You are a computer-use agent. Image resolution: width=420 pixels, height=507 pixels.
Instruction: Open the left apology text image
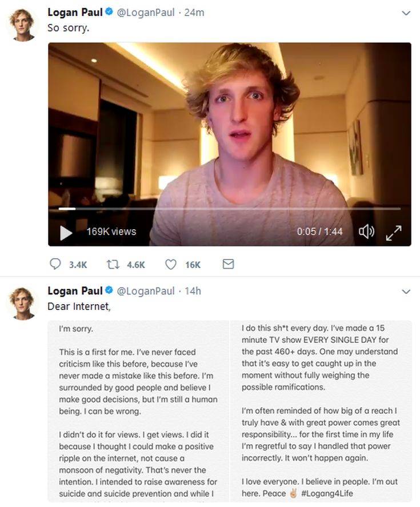(138, 411)
